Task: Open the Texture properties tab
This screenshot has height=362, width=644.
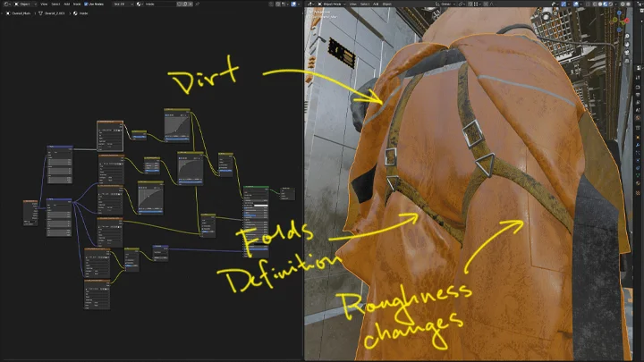Action: pos(638,192)
